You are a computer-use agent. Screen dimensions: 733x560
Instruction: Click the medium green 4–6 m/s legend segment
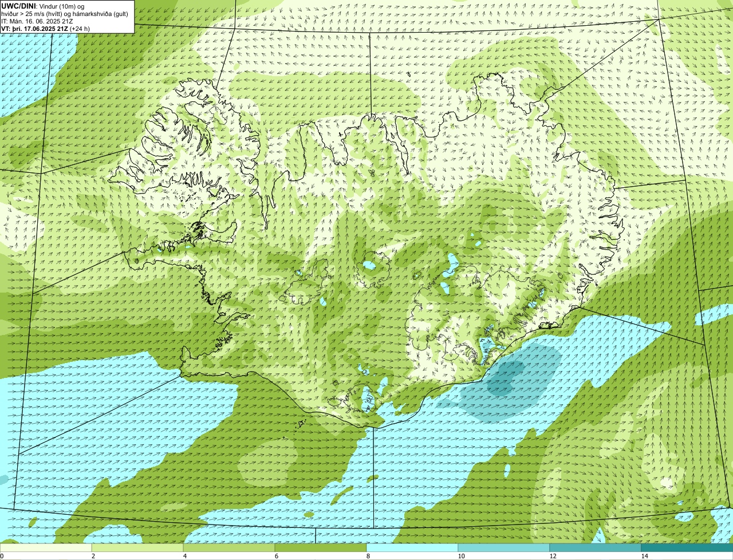click(229, 547)
